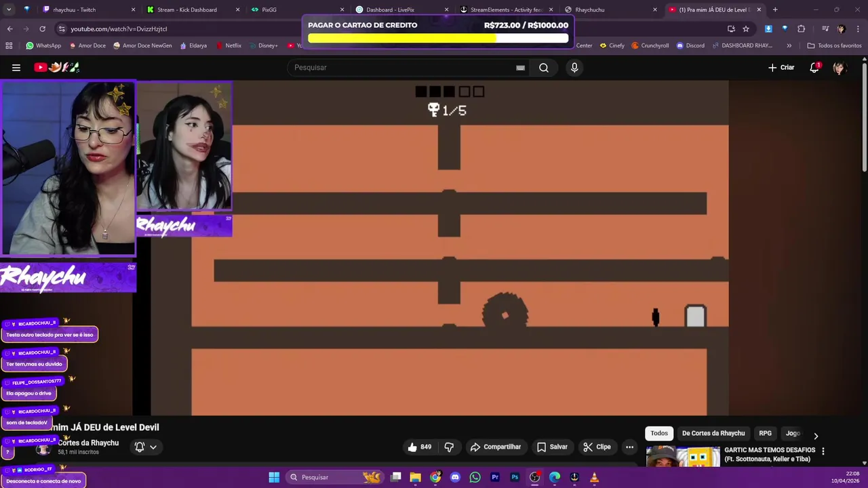Dislike the video
Image resolution: width=868 pixels, height=488 pixels.
tap(449, 447)
